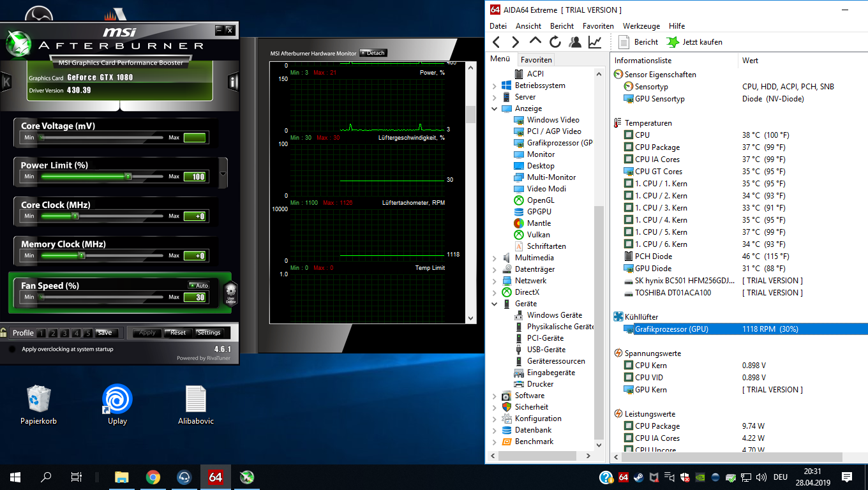Open Afterburner info panel on right edge
The height and width of the screenshot is (490, 868).
234,82
